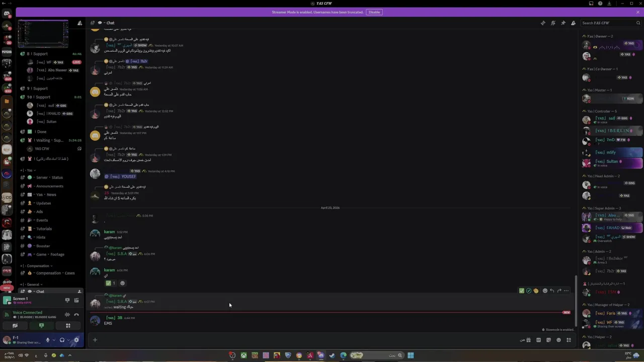Viewport: 644px width, 362px height.
Task: Open the Updates channel
Action: [50, 203]
